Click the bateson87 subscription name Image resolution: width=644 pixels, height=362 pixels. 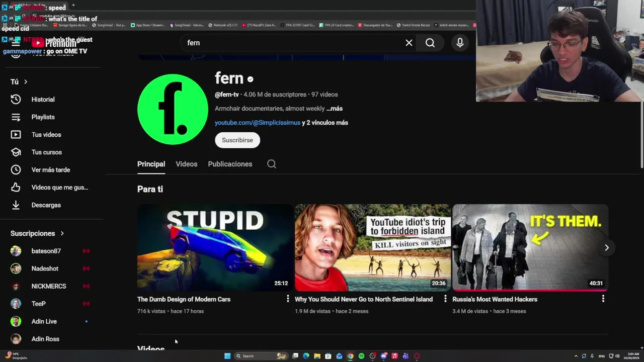coord(46,251)
